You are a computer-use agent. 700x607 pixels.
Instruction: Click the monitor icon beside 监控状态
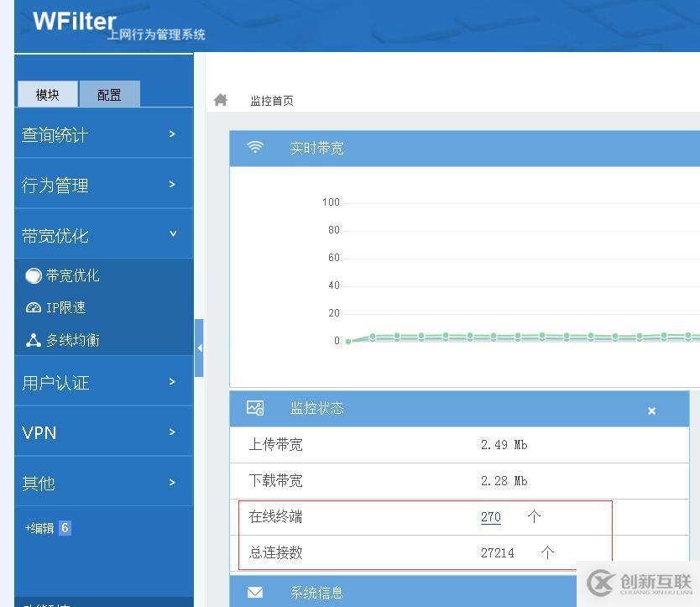point(255,408)
